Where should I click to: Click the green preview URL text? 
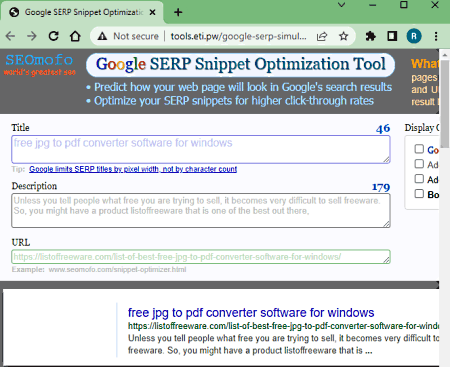[283, 326]
